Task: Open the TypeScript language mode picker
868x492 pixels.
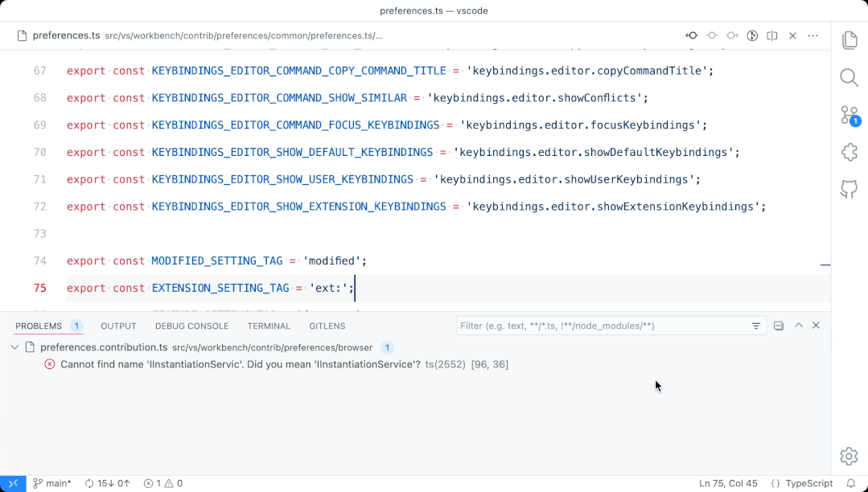Action: (x=801, y=483)
